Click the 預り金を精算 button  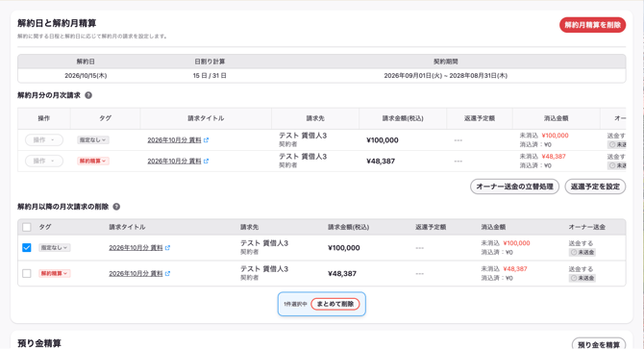(x=599, y=344)
